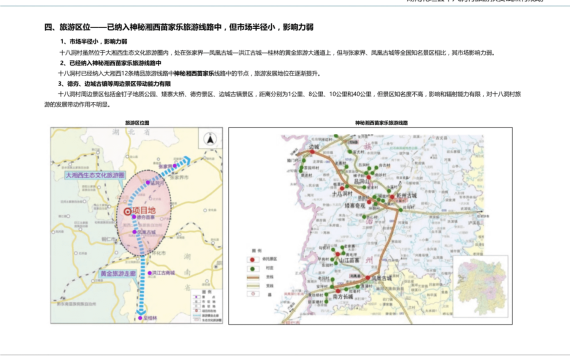The image size is (570, 360).
Task: Click the purple dot beside 张家界
Action: point(175,166)
